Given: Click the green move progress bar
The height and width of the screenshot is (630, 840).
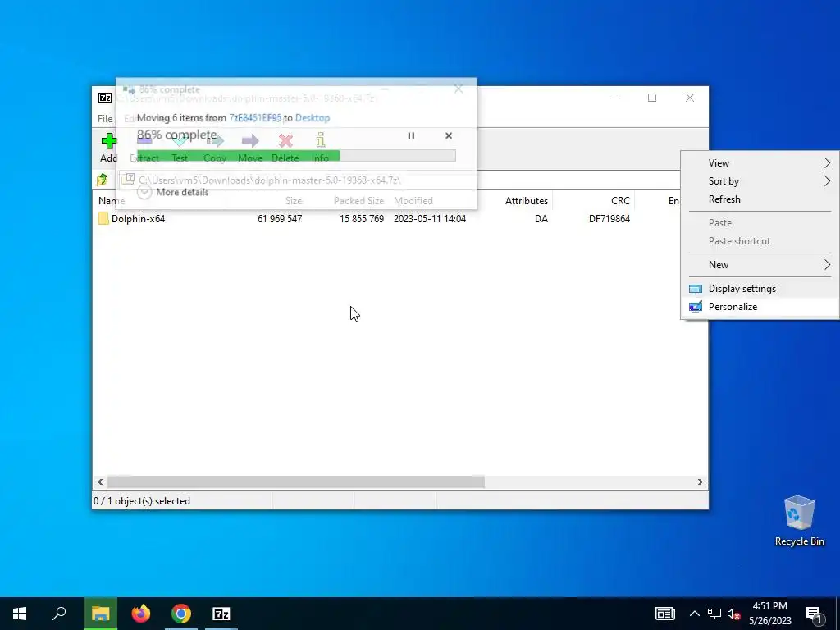Looking at the screenshot, I should coord(296,156).
